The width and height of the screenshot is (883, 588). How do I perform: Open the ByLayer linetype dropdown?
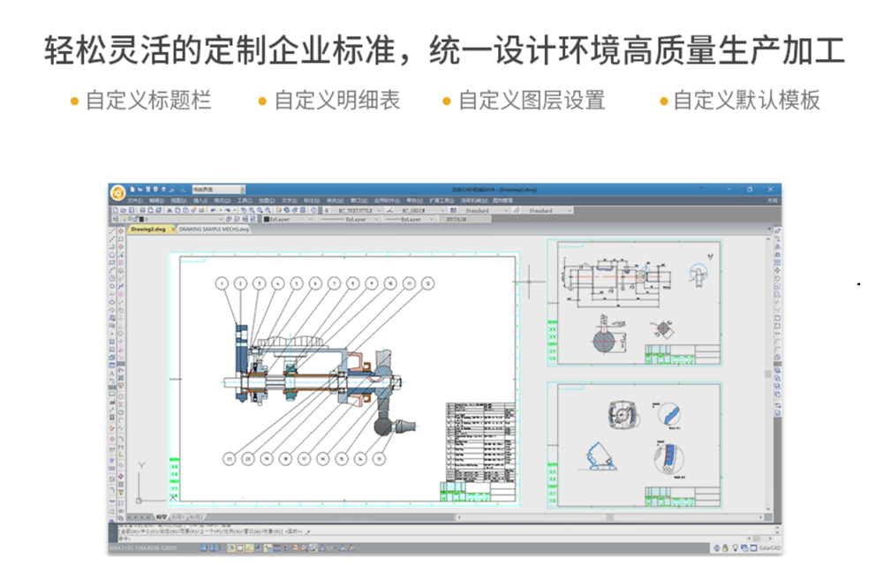tap(349, 219)
